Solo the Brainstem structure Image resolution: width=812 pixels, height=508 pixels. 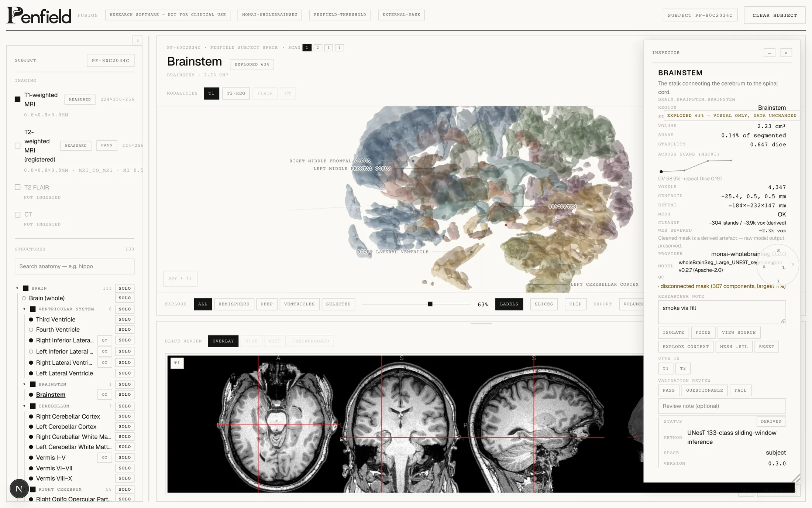pyautogui.click(x=124, y=395)
